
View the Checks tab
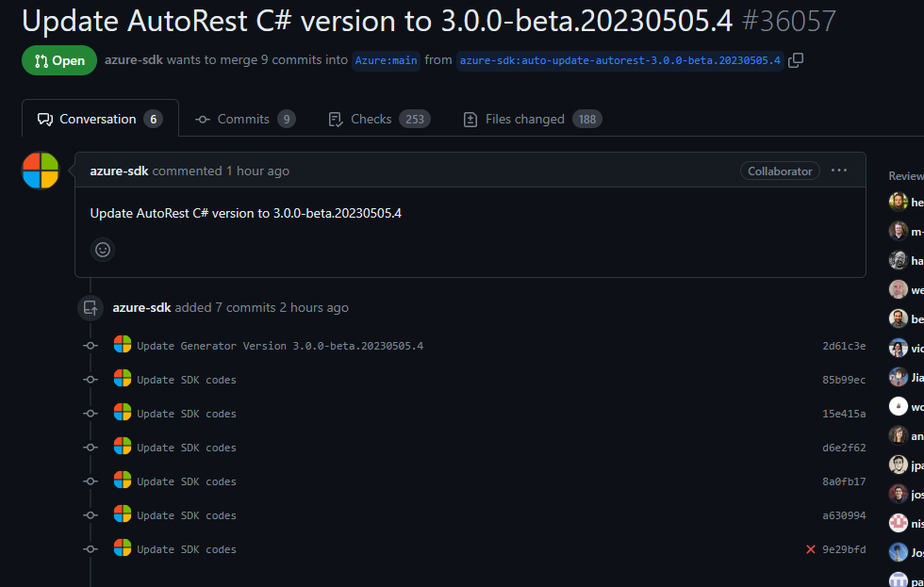(x=371, y=118)
